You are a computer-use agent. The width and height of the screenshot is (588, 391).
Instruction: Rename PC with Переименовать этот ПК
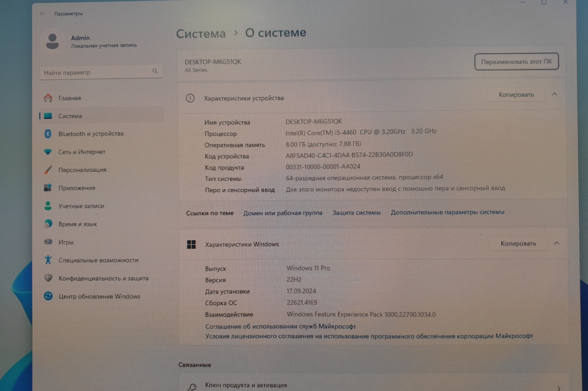point(516,62)
